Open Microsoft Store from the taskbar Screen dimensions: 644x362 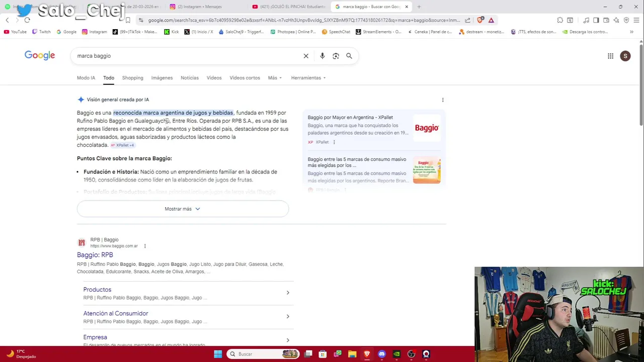323,354
